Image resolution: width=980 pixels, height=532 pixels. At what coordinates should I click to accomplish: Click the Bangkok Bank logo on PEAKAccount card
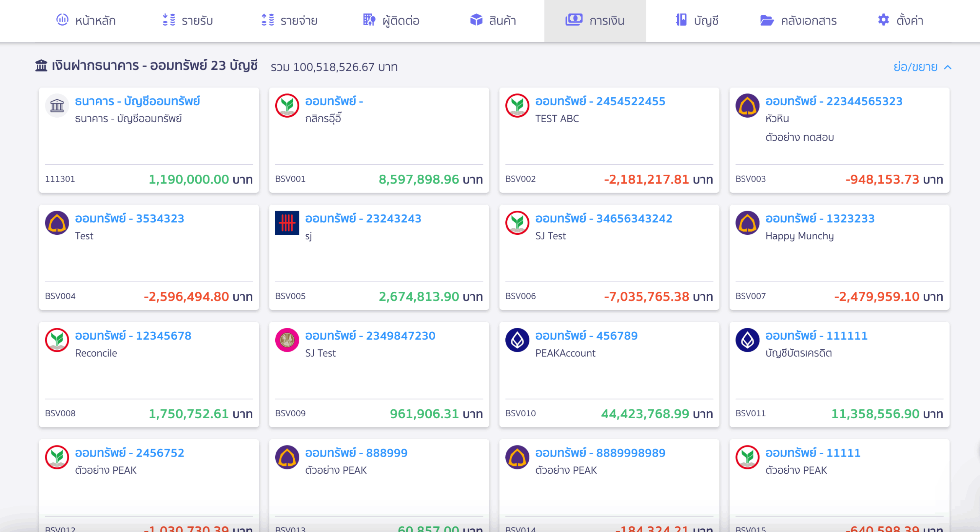pos(517,340)
